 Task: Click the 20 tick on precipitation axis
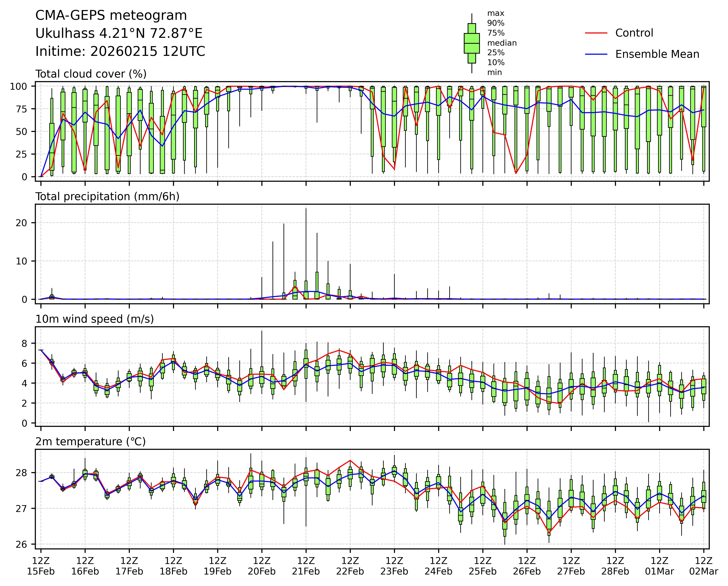pyautogui.click(x=21, y=223)
